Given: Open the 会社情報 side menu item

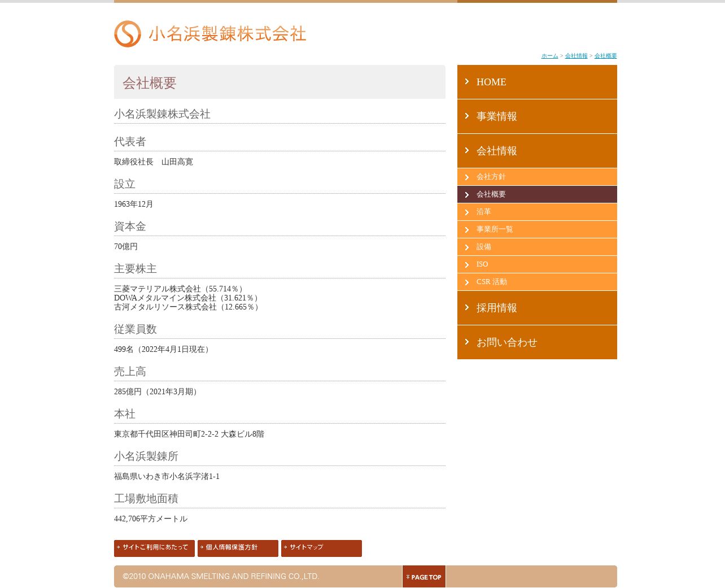Looking at the screenshot, I should [537, 151].
